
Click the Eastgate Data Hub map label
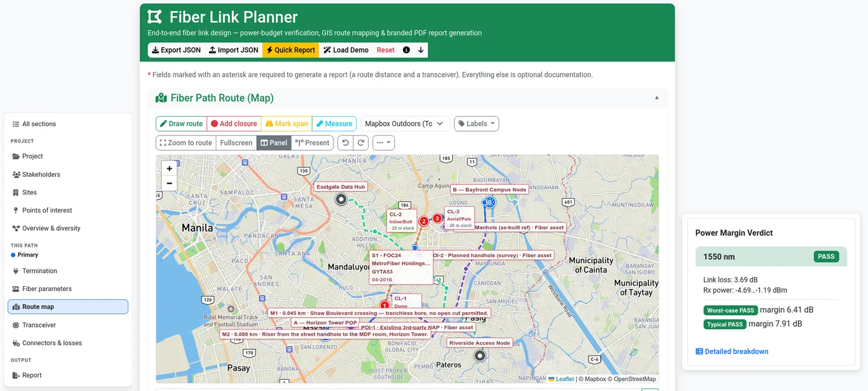tap(340, 187)
